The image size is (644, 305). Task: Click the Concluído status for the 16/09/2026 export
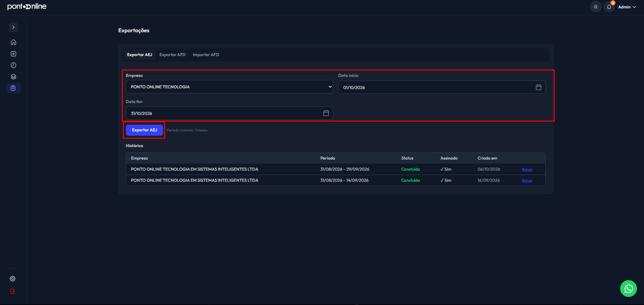[411, 180]
